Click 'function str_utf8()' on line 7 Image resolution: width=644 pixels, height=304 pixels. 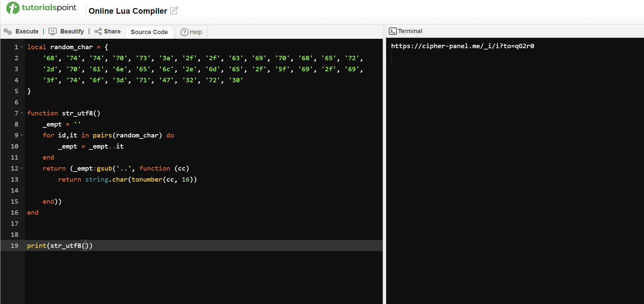point(64,113)
